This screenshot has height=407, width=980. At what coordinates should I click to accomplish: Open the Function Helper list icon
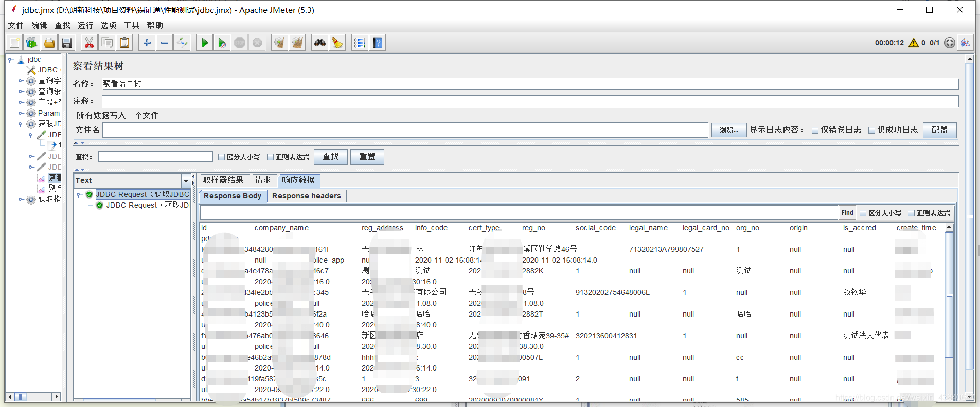click(x=360, y=43)
